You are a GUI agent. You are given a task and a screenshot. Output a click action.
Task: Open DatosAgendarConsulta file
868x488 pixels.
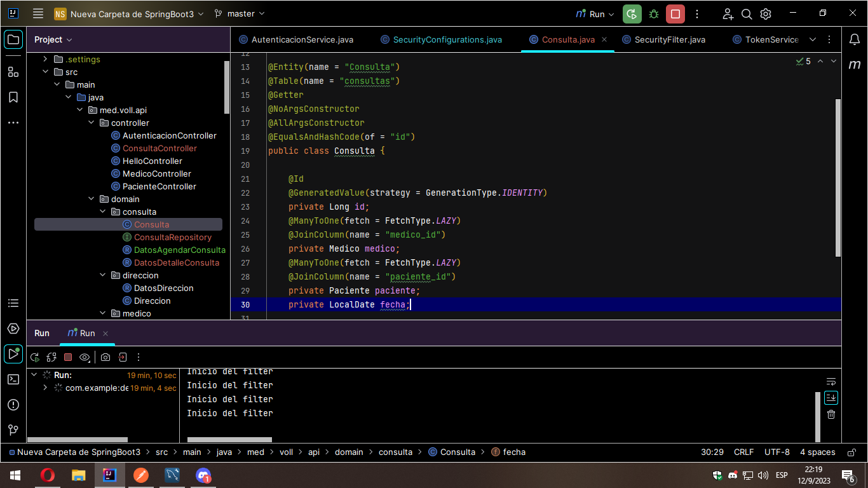(180, 250)
